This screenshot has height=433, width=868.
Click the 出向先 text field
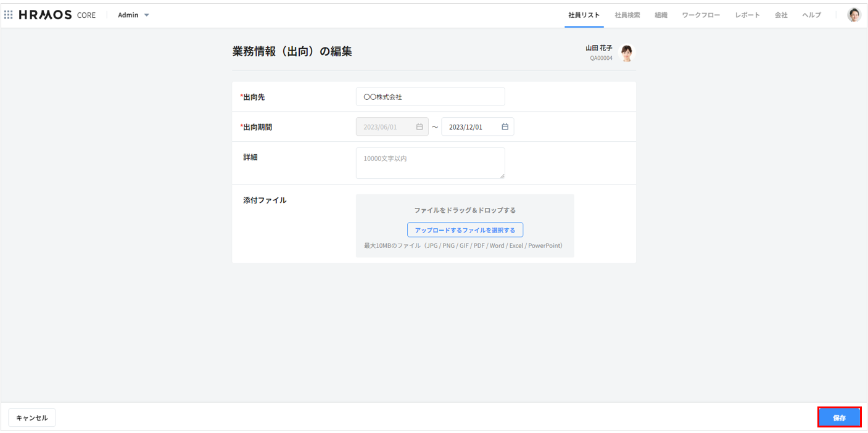430,97
